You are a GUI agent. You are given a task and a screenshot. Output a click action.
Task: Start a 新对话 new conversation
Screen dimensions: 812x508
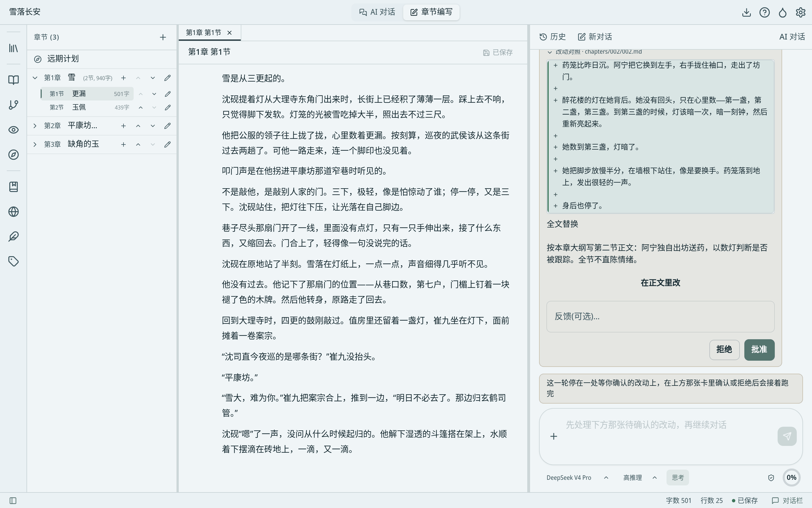pyautogui.click(x=595, y=37)
